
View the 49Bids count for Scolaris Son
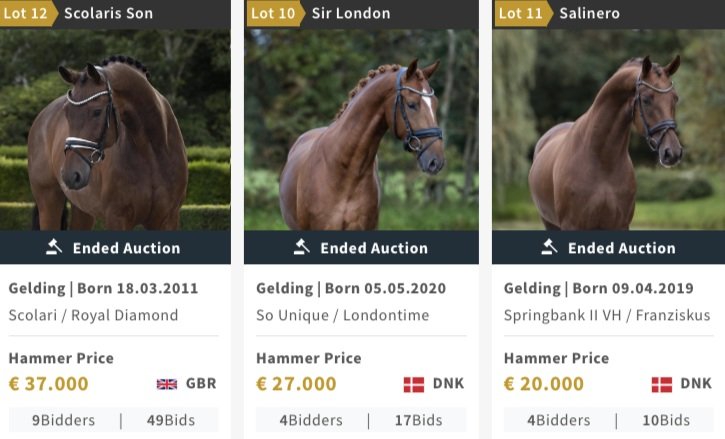(171, 420)
